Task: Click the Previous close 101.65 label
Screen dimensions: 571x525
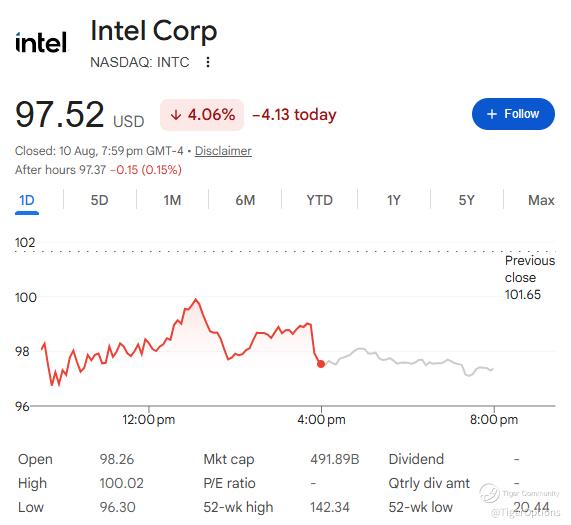Action: pos(530,277)
